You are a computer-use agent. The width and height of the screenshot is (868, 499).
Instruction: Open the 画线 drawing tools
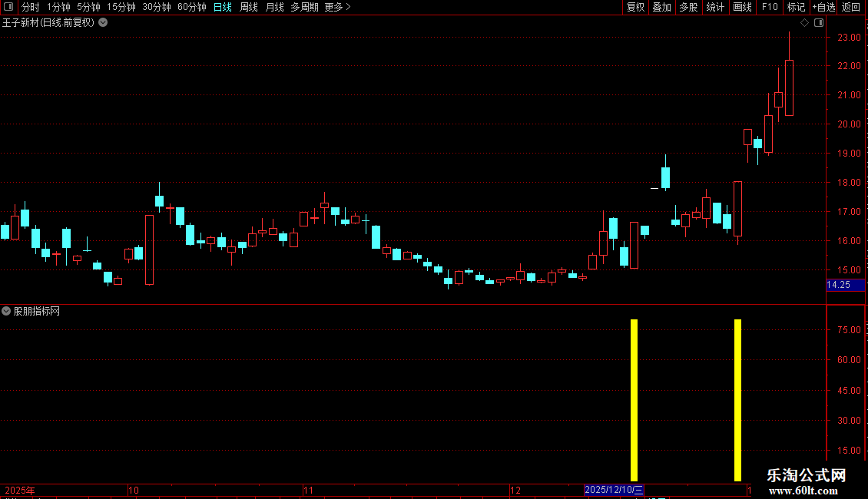pyautogui.click(x=742, y=7)
